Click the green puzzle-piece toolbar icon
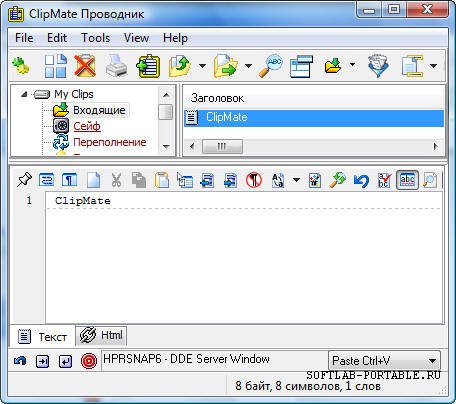This screenshot has width=456, height=404. coord(20,65)
